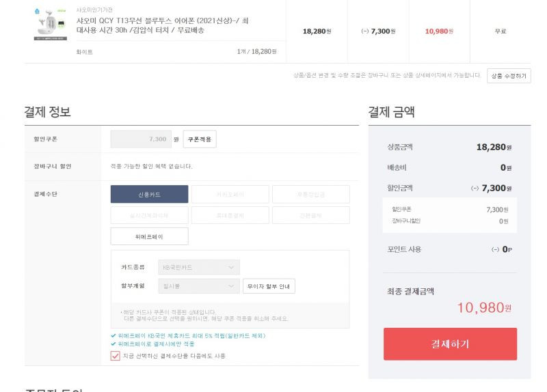The width and height of the screenshot is (547, 392).
Task: Open 무이자 할부 안내 info
Action: tap(269, 286)
